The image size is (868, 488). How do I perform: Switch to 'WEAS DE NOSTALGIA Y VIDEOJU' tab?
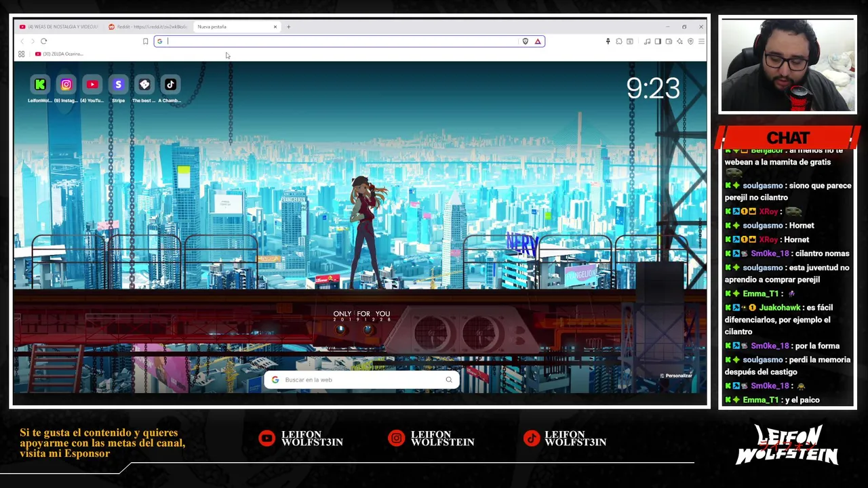click(x=59, y=26)
